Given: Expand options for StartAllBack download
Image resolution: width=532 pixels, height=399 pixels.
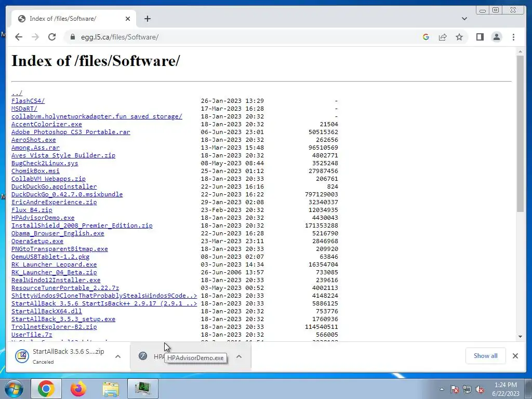Looking at the screenshot, I should point(118,356).
